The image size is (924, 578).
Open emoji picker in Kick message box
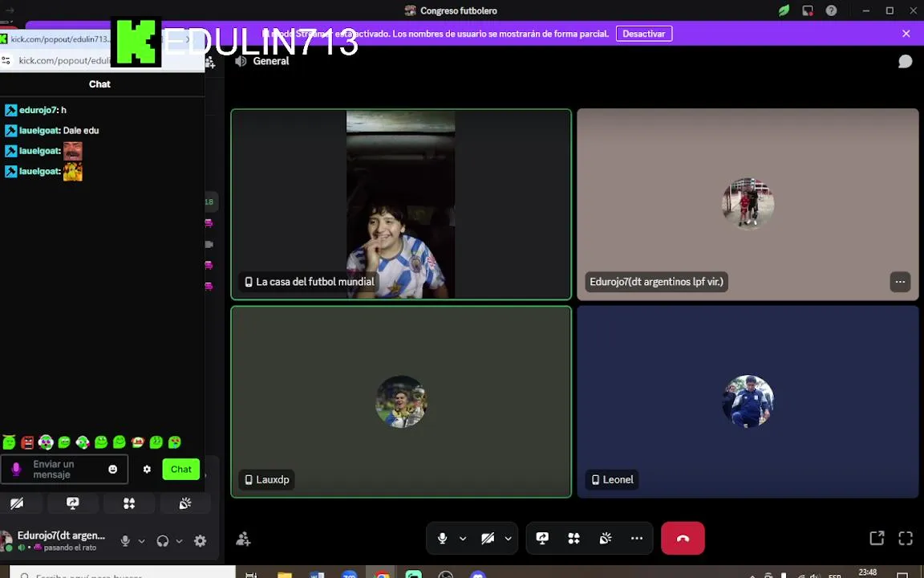[x=112, y=470]
